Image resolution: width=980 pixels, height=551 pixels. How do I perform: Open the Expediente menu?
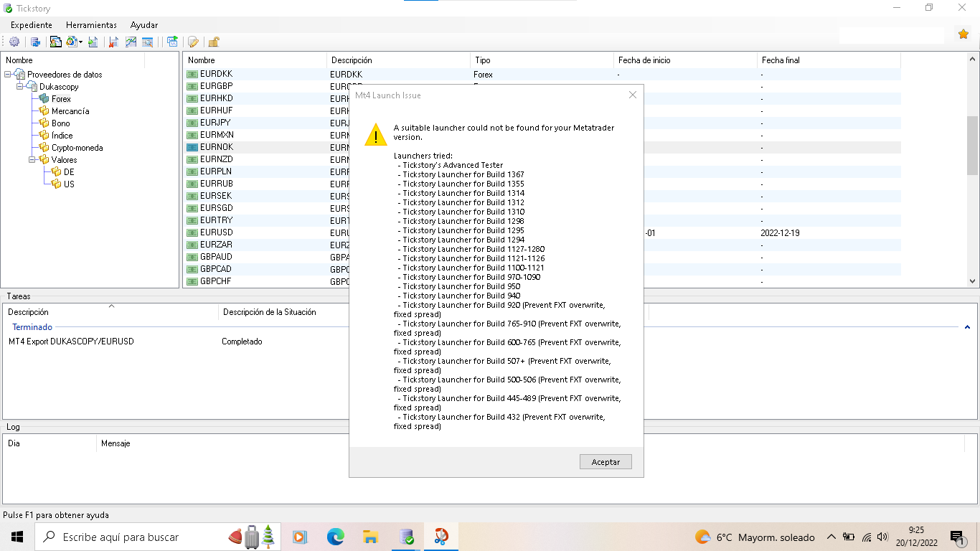(x=32, y=24)
